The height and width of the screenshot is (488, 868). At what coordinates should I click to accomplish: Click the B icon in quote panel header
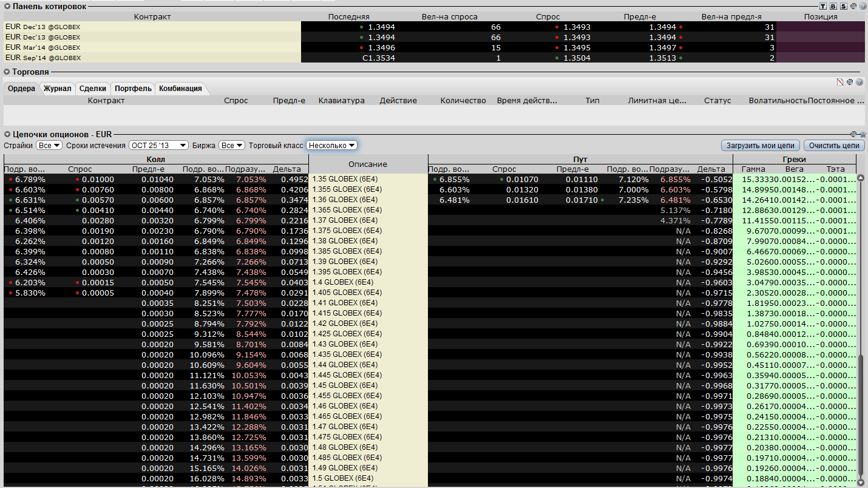(x=833, y=6)
